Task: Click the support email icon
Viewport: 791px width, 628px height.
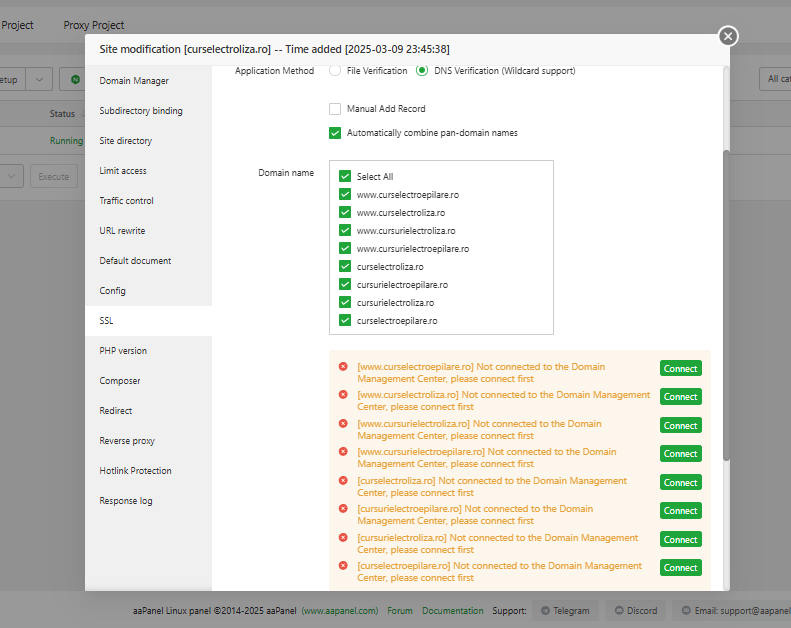Action: coord(685,610)
